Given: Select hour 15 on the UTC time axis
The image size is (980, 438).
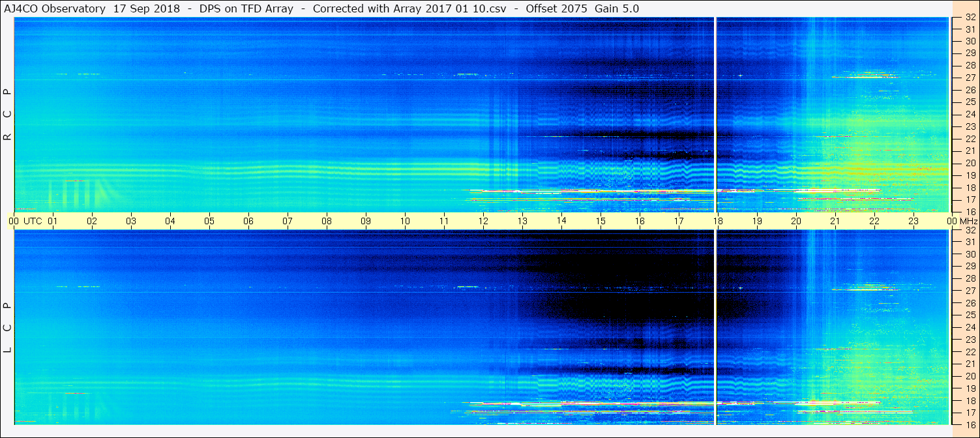Looking at the screenshot, I should click(601, 221).
